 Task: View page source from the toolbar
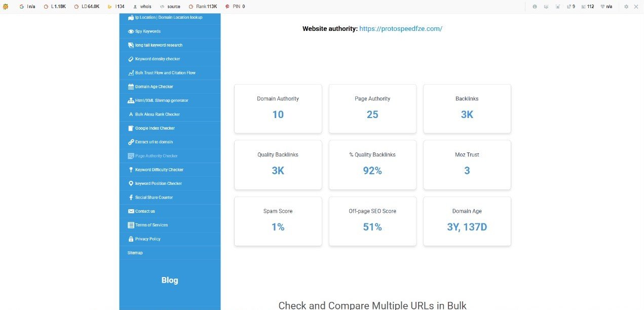pos(170,7)
